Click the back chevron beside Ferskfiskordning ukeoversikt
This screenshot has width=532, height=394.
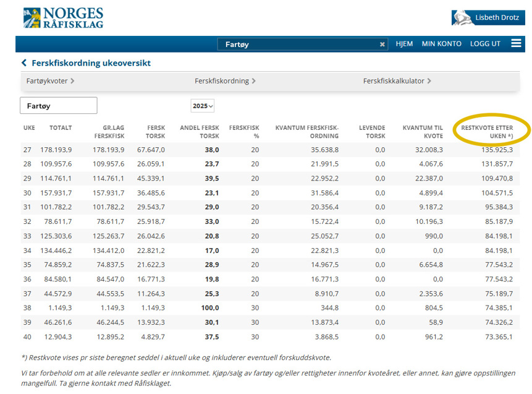point(24,63)
